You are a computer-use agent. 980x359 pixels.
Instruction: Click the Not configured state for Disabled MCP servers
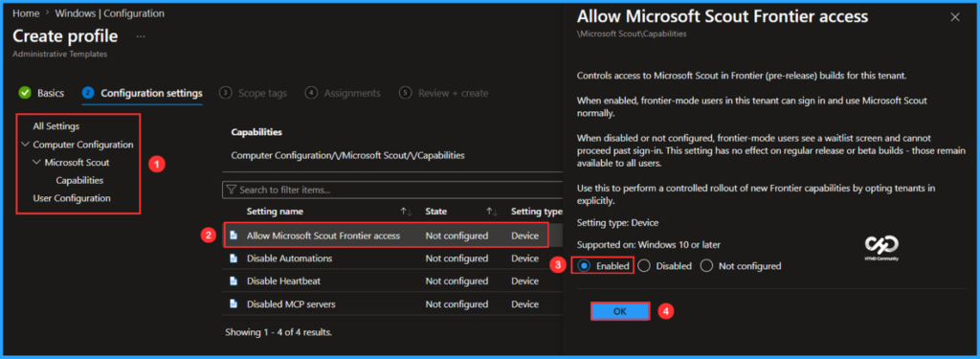(457, 304)
